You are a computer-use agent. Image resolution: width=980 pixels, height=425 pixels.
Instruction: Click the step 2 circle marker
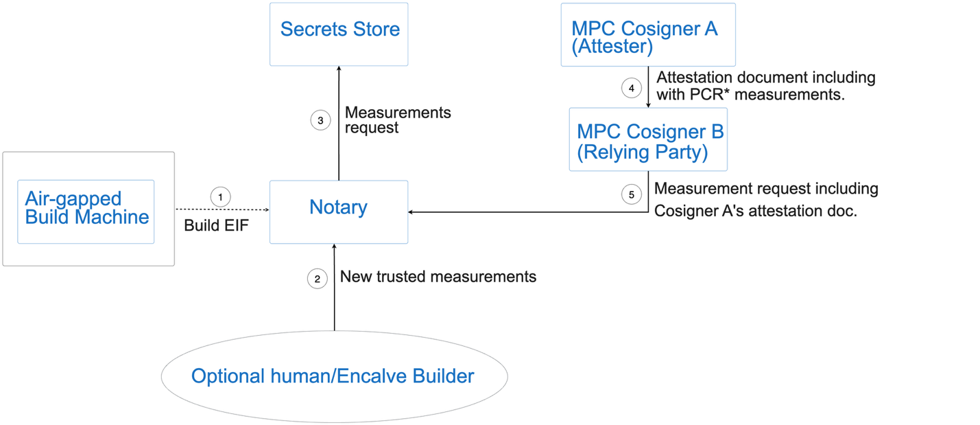317,279
